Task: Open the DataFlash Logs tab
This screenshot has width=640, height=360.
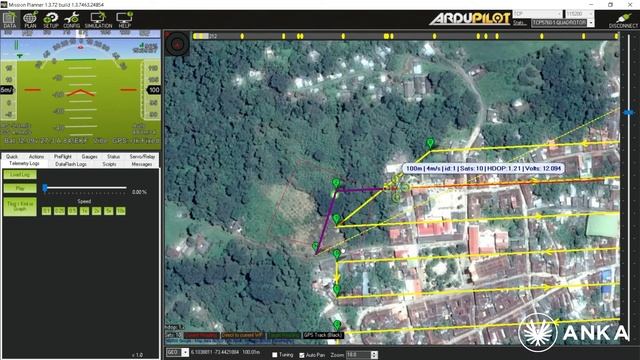Action: click(x=71, y=164)
